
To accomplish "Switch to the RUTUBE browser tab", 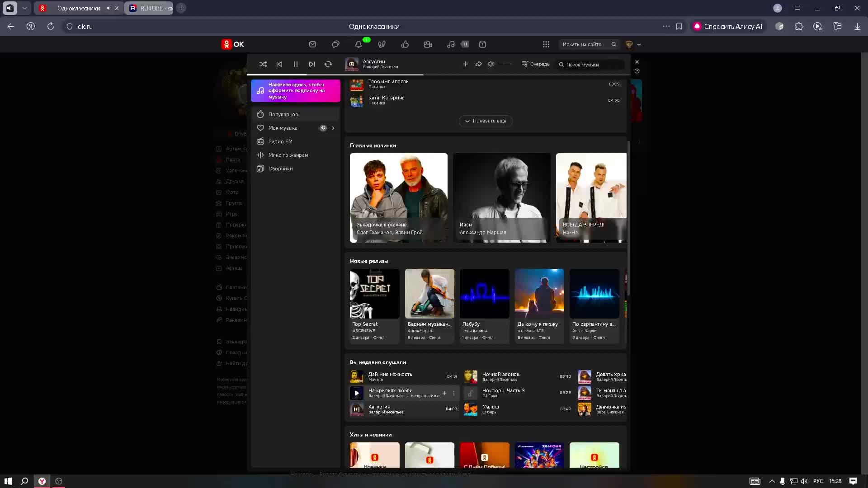I will pos(149,8).
